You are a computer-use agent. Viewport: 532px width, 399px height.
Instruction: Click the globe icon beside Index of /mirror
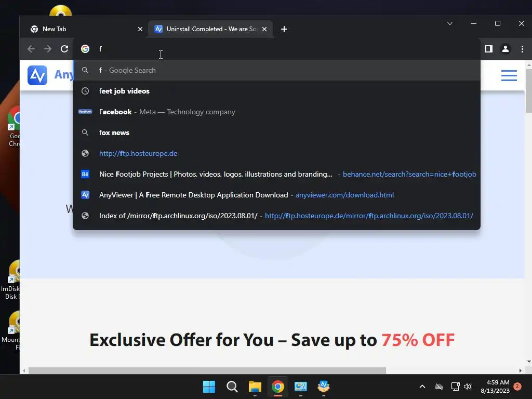[x=85, y=216]
